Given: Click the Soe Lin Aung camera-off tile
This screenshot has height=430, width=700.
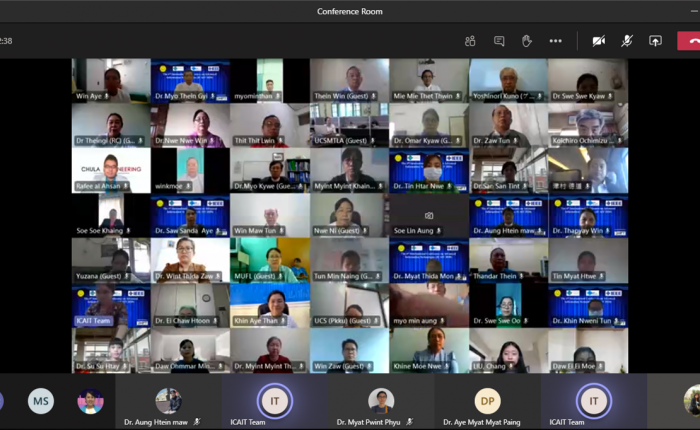Looking at the screenshot, I should point(428,214).
